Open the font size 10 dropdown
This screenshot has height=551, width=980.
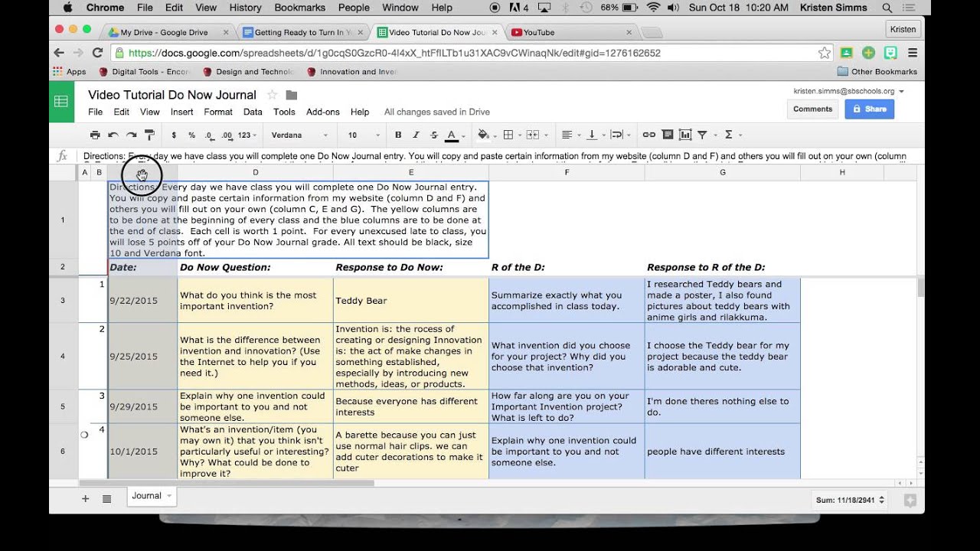(363, 135)
